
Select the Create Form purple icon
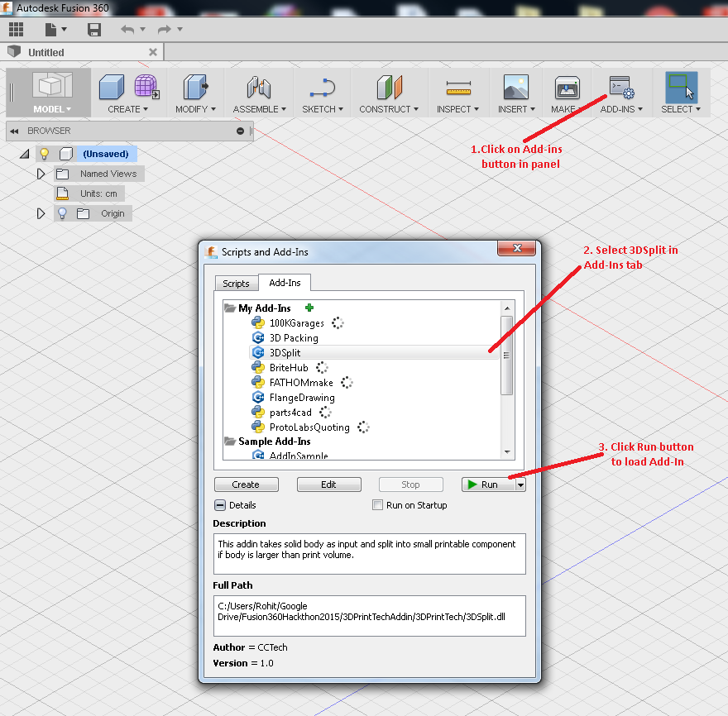146,87
